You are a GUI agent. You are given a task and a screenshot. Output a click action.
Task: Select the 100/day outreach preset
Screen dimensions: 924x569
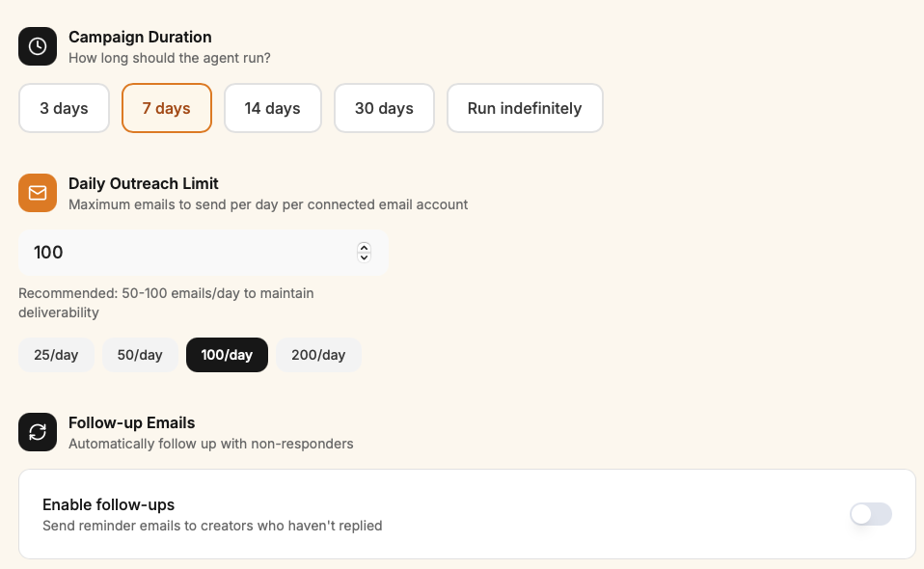(227, 355)
